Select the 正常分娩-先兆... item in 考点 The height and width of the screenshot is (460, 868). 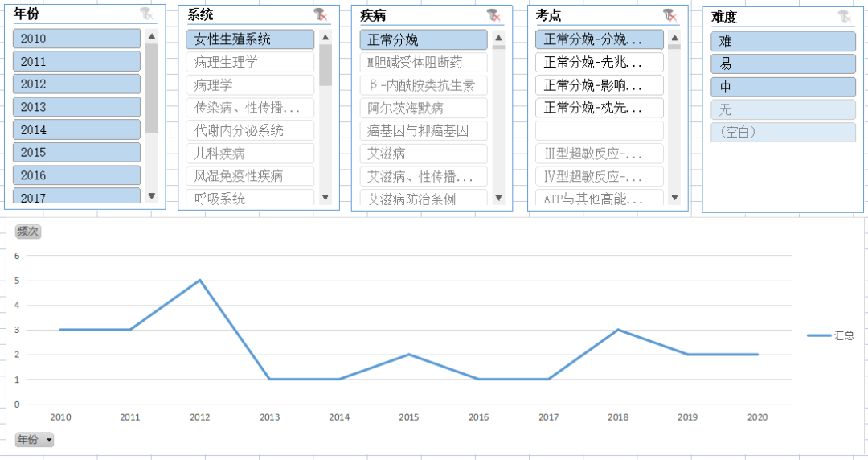click(x=599, y=62)
